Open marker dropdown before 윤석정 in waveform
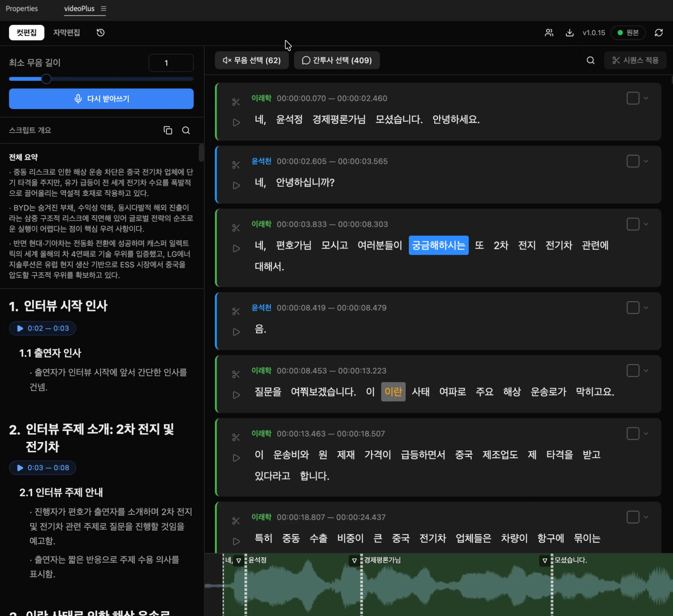The image size is (673, 616). coord(239,561)
